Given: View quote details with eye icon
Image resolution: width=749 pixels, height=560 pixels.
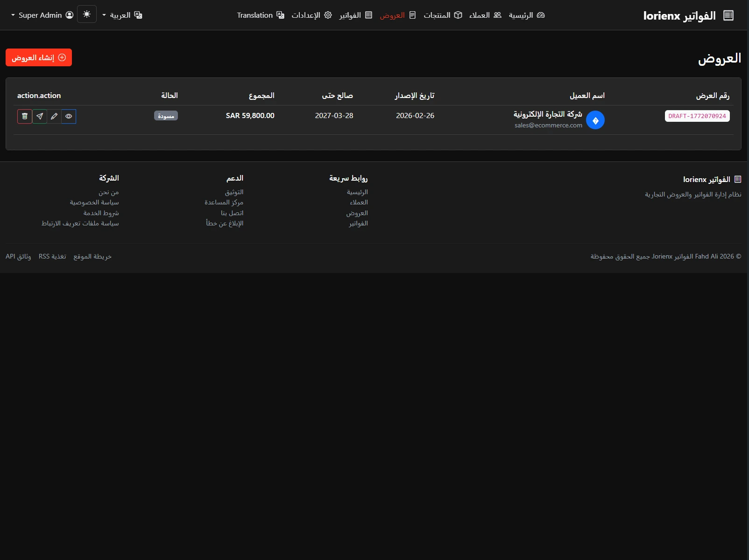Looking at the screenshot, I should 69,116.
